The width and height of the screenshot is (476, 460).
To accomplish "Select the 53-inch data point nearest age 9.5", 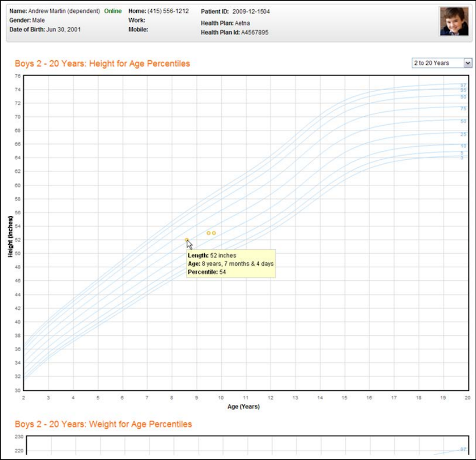I will (208, 233).
